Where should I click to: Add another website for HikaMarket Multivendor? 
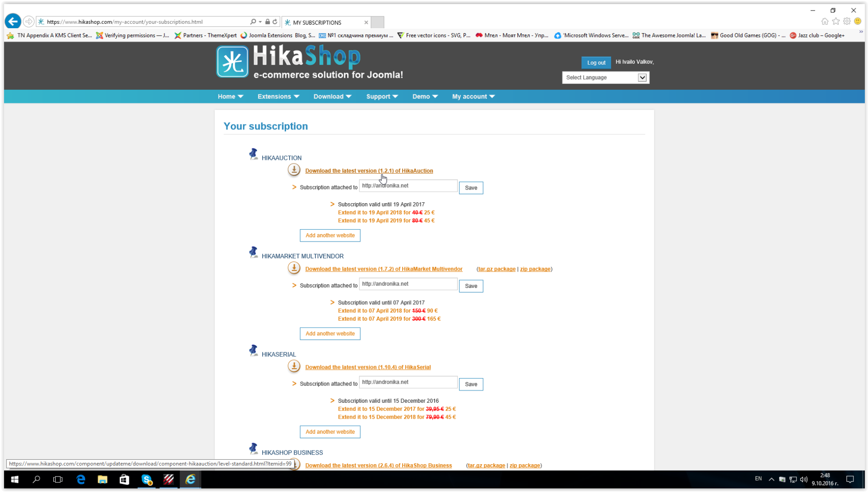coord(330,334)
